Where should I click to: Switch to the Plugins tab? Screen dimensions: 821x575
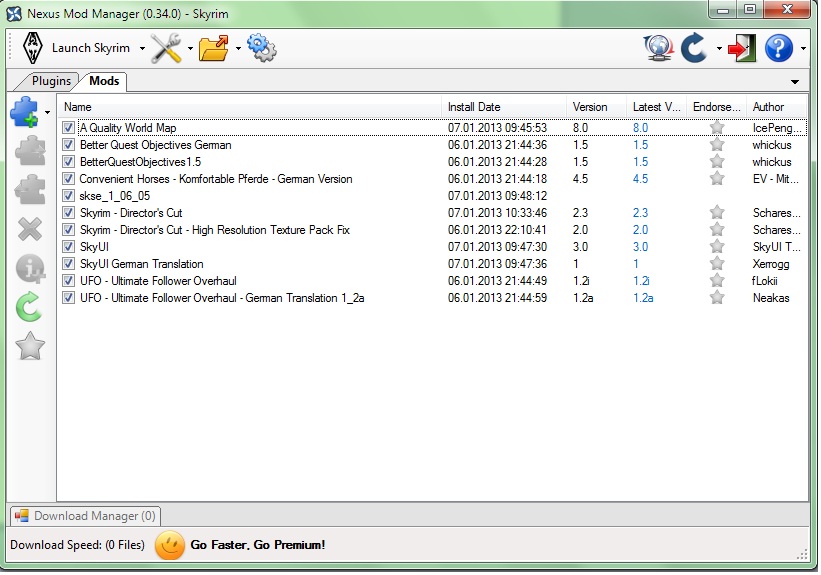point(50,81)
